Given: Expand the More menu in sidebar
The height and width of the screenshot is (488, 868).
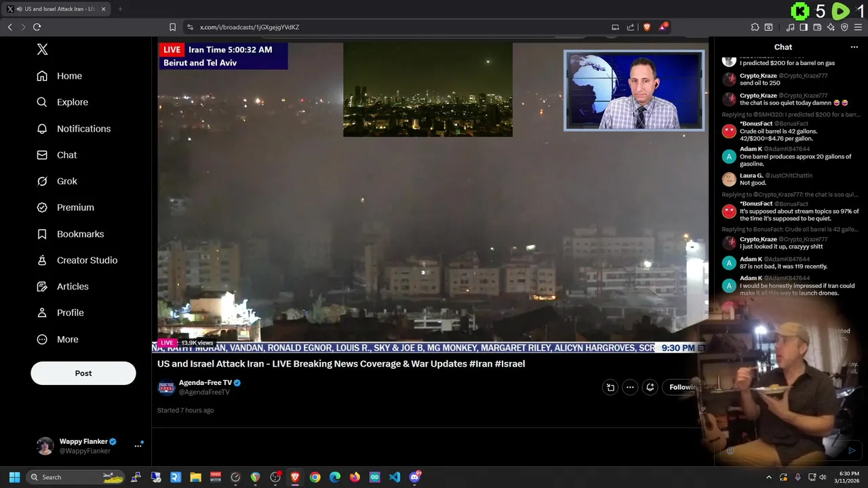Looking at the screenshot, I should [x=58, y=340].
